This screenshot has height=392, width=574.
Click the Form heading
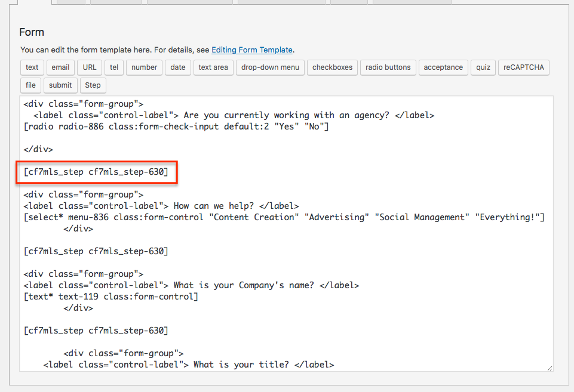coord(32,32)
